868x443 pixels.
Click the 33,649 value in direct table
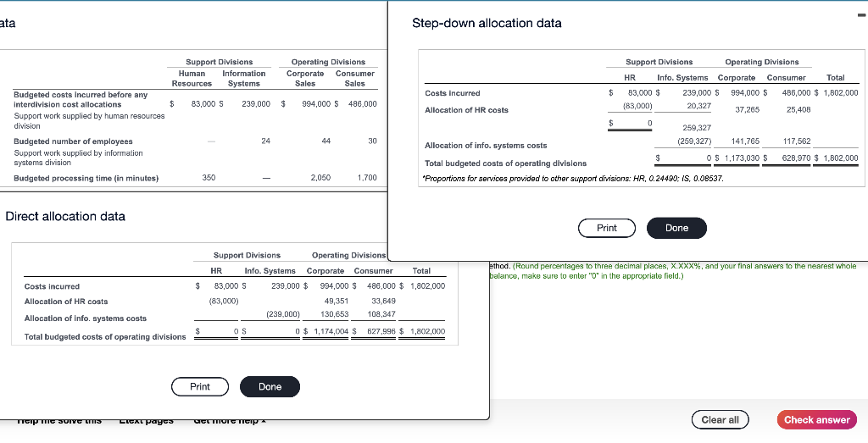point(383,302)
